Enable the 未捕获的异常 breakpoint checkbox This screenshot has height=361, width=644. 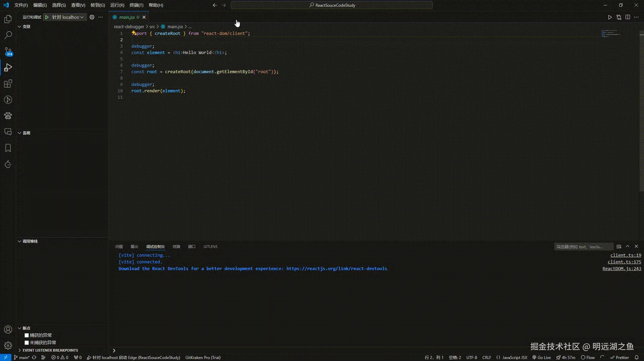click(x=26, y=343)
